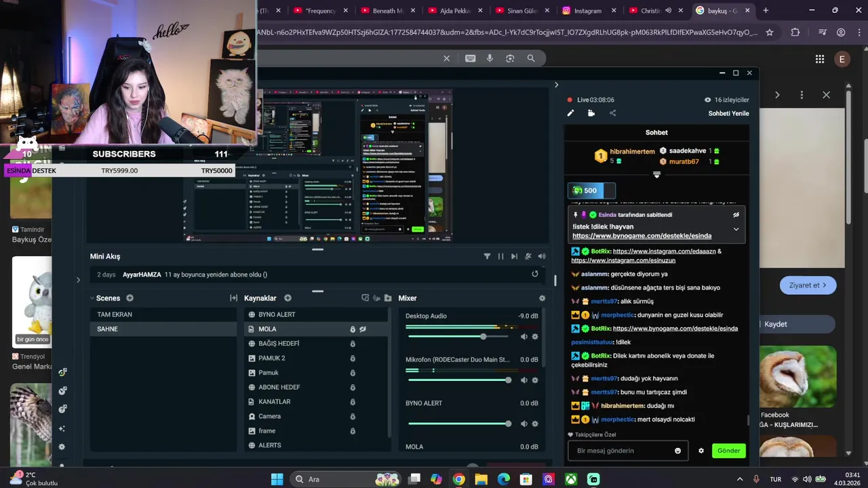The width and height of the screenshot is (868, 488).
Task: Toggle lock on MOLA source
Action: pos(353,329)
